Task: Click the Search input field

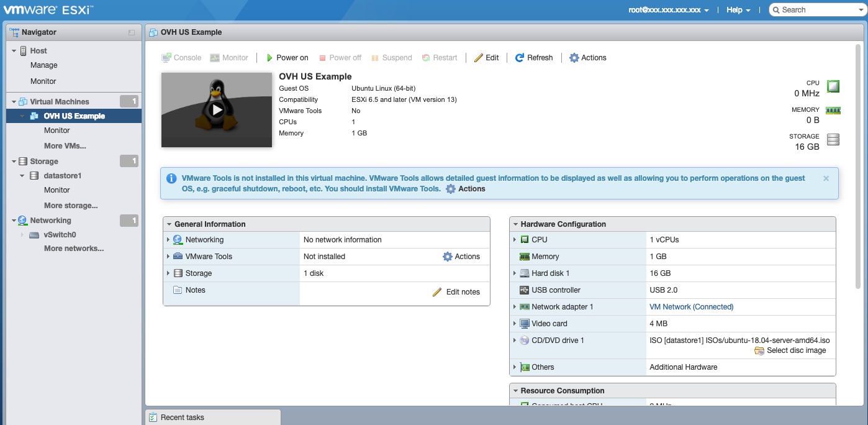Action: [x=819, y=10]
